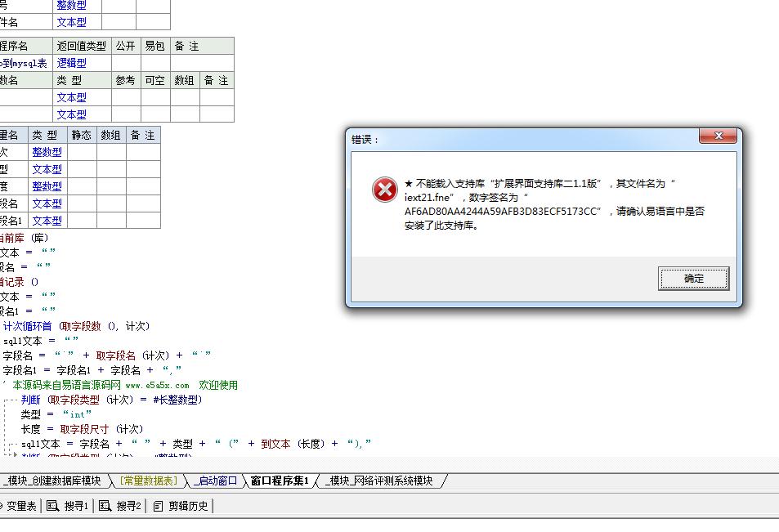
Task: Click the 判断 取字段类型 #长整数型 line
Action: pyautogui.click(x=111, y=400)
